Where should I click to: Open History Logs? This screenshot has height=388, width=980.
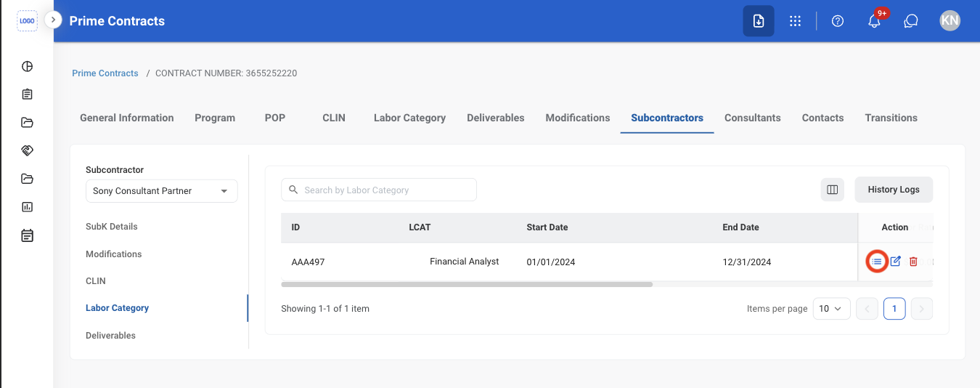(x=894, y=190)
